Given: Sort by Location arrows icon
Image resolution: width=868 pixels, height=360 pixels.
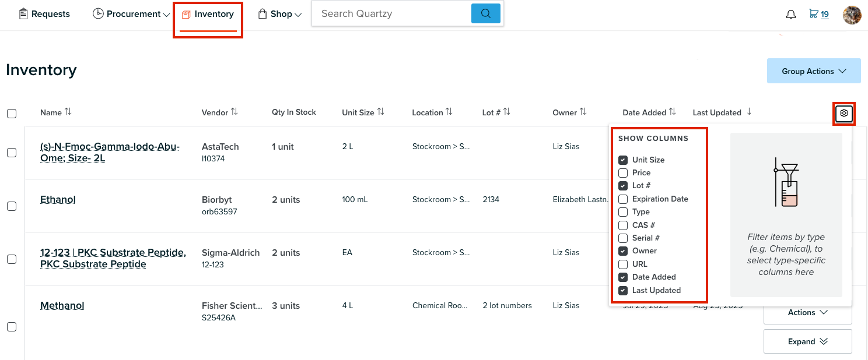Looking at the screenshot, I should pos(449,112).
